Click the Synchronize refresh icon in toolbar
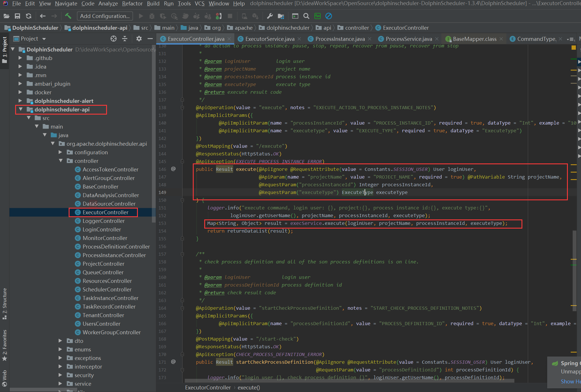 point(28,16)
